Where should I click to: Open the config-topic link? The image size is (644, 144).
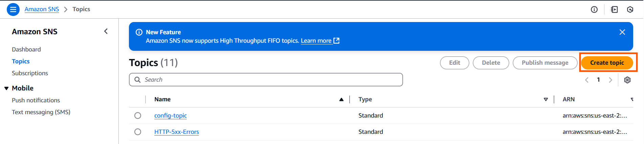click(x=171, y=116)
